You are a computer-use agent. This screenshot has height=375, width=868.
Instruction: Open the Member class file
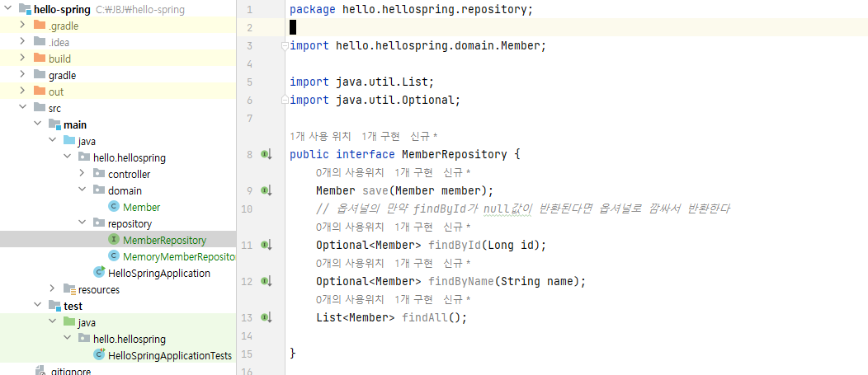[x=142, y=208]
